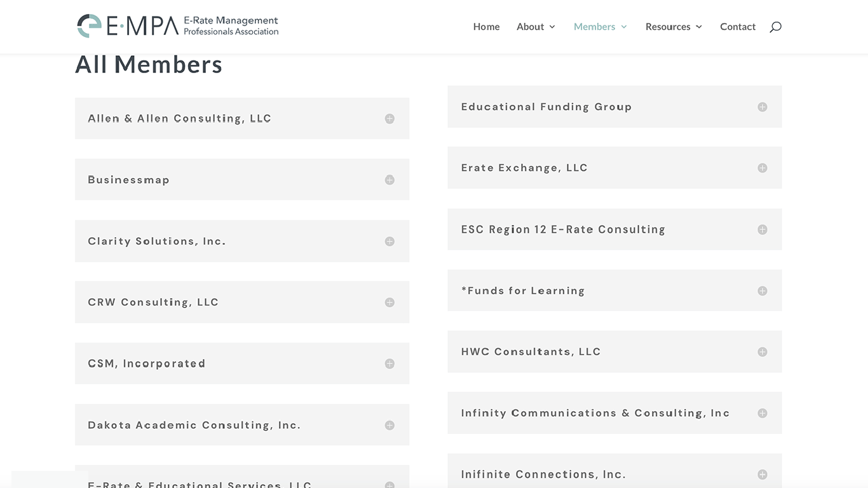The width and height of the screenshot is (868, 488).
Task: Click the CSM, Incorporated title
Action: coord(147,363)
